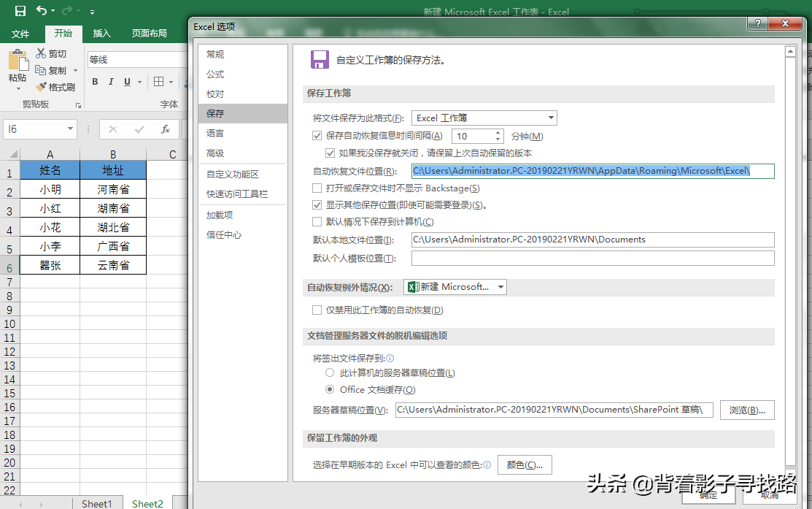This screenshot has width=812, height=509.
Task: Toggle 如果我没保存就关闭 keep last version checkbox
Action: [x=330, y=153]
